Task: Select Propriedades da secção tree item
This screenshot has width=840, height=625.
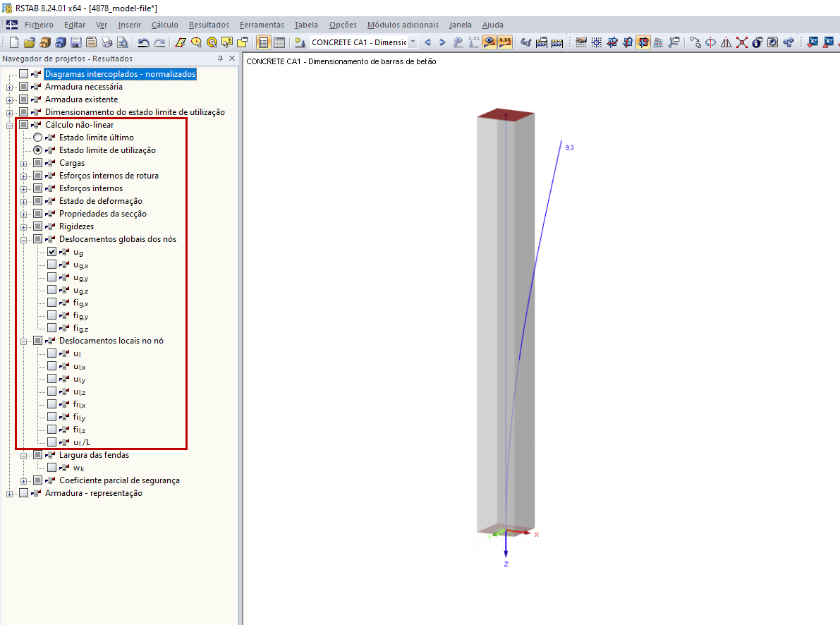Action: [x=103, y=213]
